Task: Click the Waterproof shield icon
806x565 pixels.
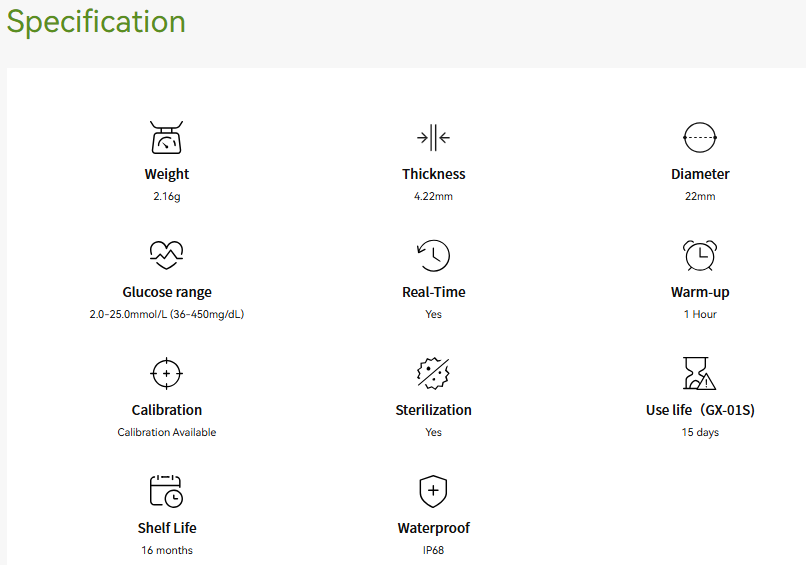Action: [433, 491]
